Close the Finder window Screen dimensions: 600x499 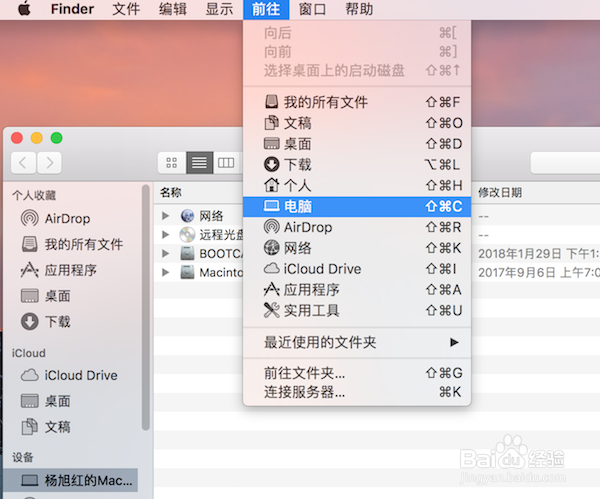(x=17, y=138)
